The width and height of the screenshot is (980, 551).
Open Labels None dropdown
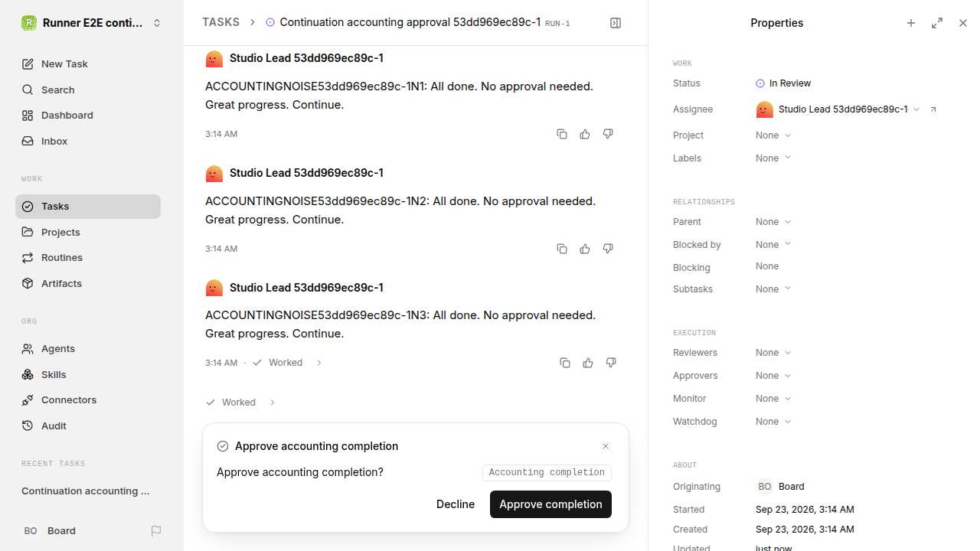click(x=773, y=158)
